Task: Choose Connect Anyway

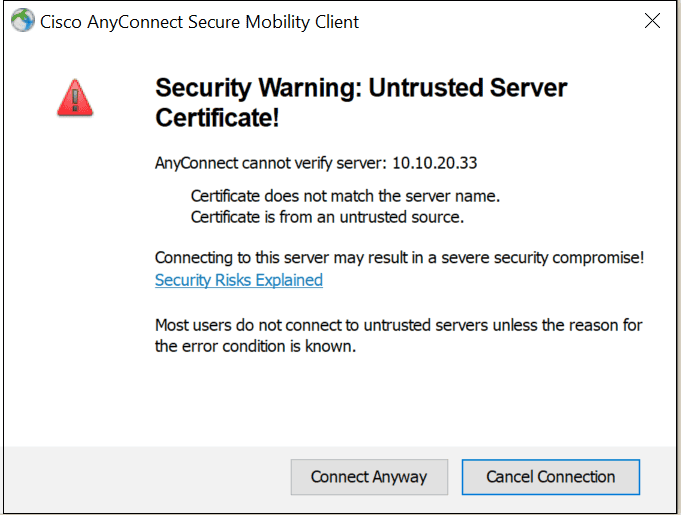Action: click(x=369, y=477)
